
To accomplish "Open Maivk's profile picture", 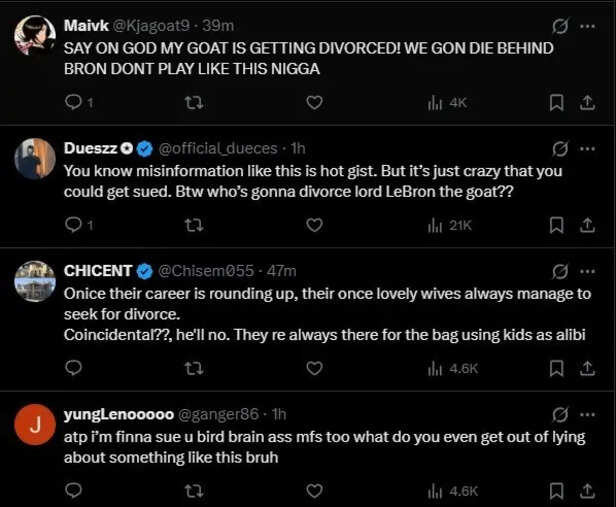I will (35, 35).
